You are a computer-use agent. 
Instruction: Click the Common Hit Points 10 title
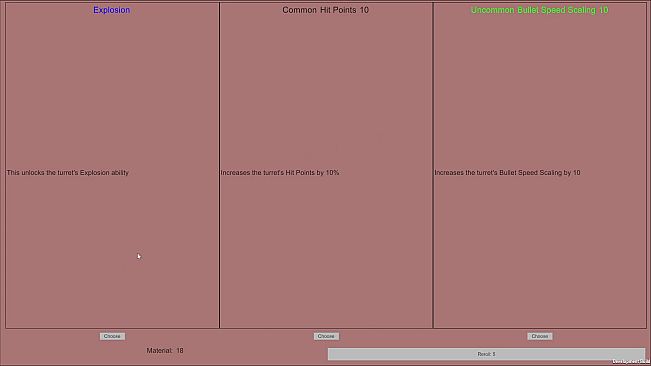[x=326, y=10]
